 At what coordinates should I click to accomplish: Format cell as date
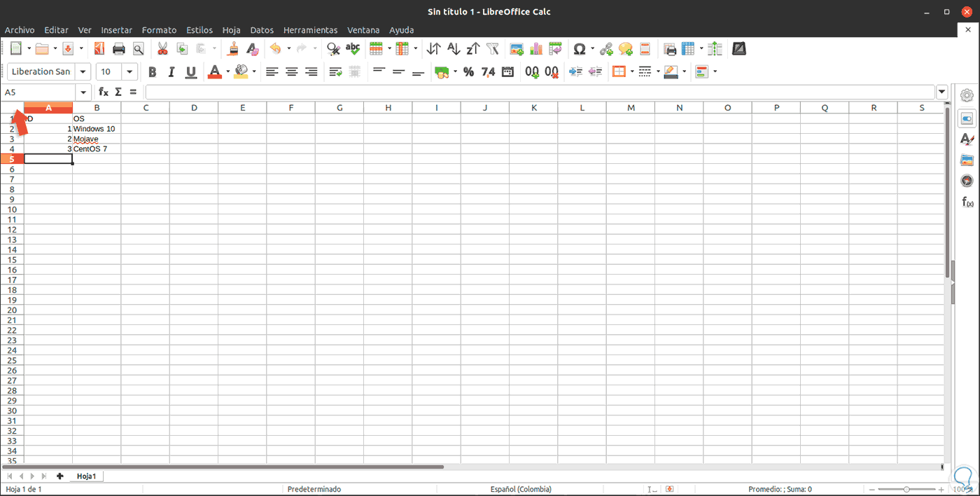click(x=508, y=71)
